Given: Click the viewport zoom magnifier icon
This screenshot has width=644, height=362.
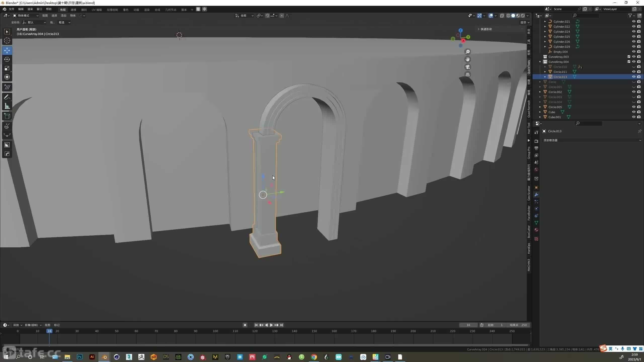Looking at the screenshot, I should (x=468, y=52).
